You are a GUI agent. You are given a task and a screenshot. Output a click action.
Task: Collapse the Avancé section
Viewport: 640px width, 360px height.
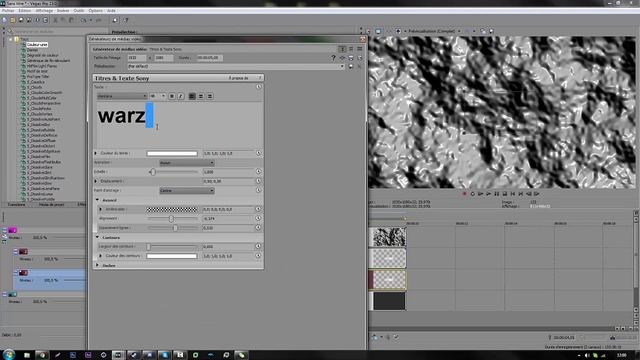pos(98,200)
